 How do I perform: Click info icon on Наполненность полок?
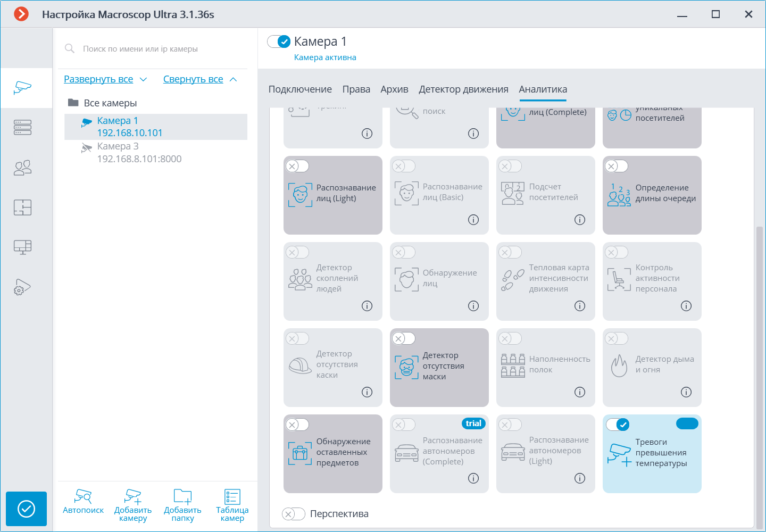coord(580,392)
